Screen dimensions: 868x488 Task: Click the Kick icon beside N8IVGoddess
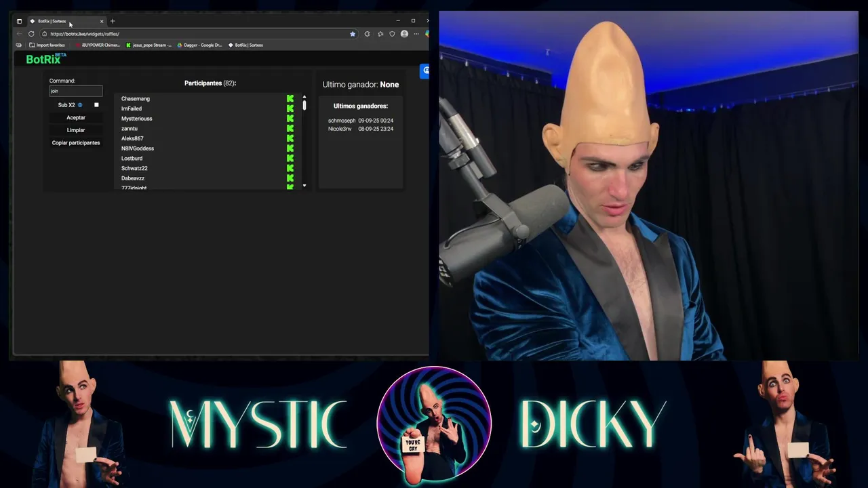coord(290,148)
